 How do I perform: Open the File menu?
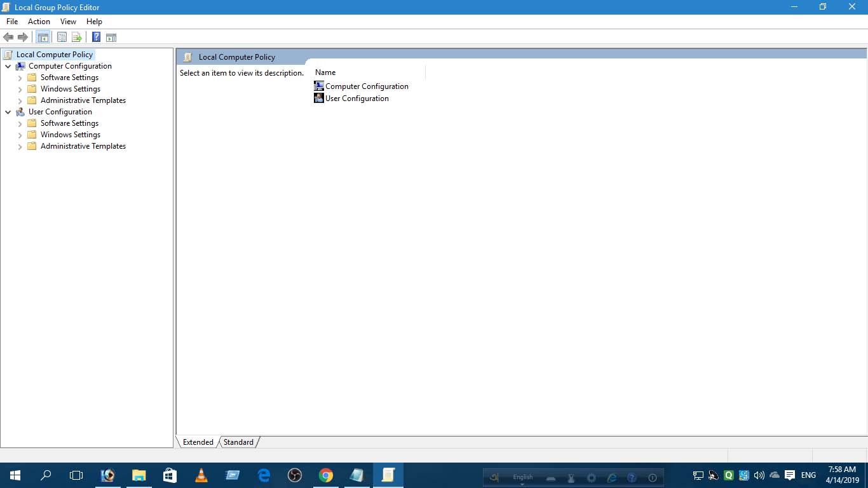(12, 22)
